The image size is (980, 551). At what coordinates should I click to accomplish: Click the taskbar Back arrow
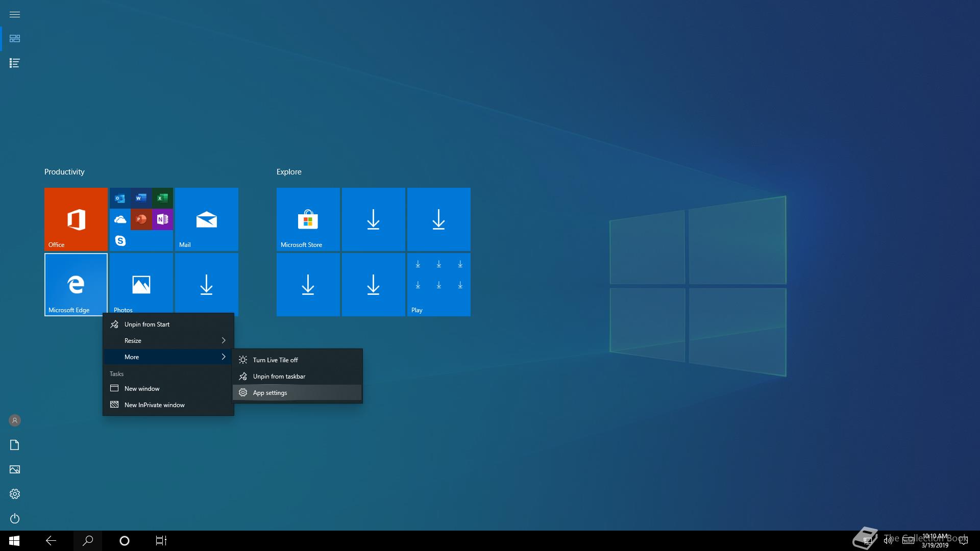point(51,541)
